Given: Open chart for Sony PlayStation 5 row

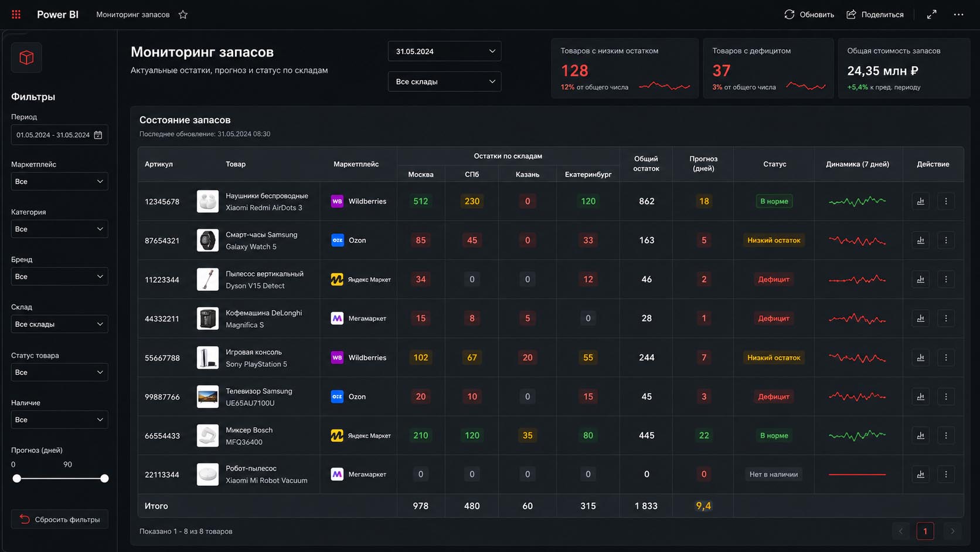Looking at the screenshot, I should tap(921, 357).
